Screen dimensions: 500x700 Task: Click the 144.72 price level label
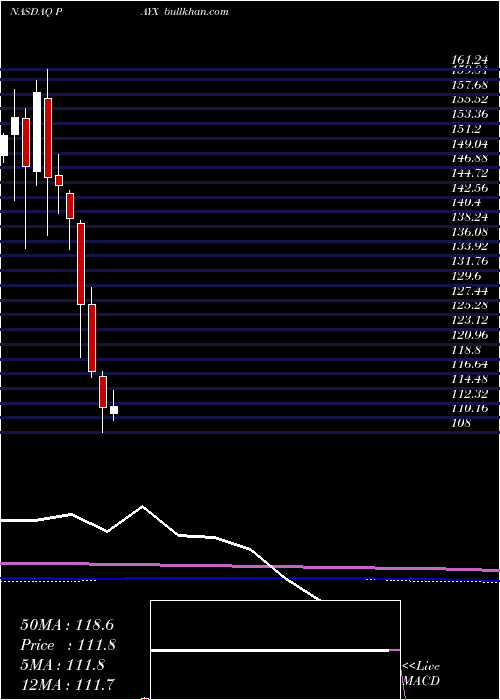pyautogui.click(x=469, y=173)
